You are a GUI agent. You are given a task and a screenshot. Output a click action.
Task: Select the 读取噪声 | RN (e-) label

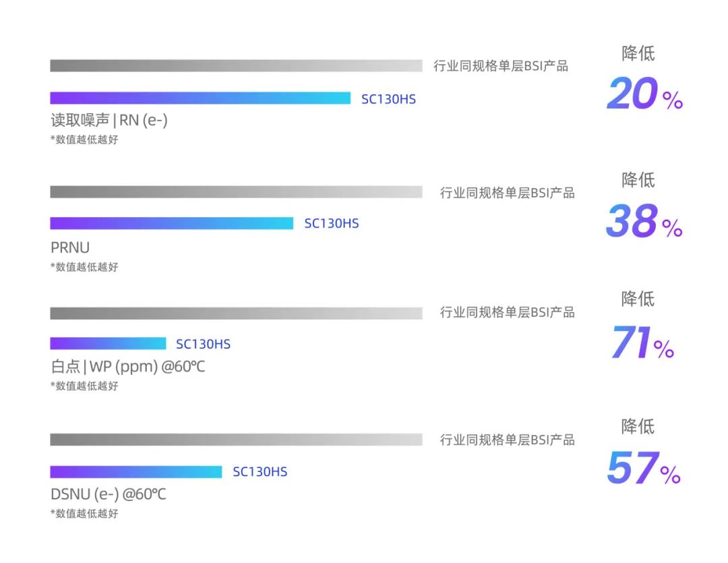pyautogui.click(x=109, y=120)
